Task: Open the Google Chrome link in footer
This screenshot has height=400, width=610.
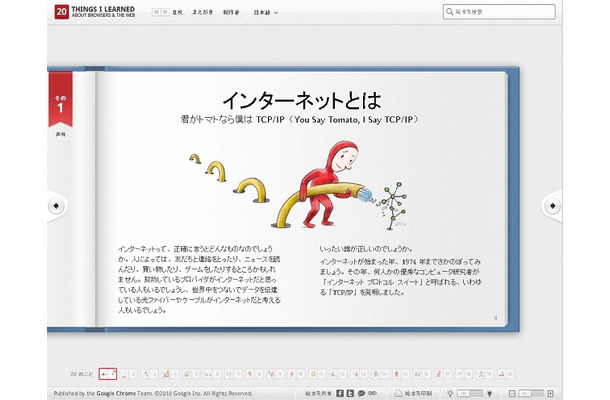Action: pyautogui.click(x=116, y=393)
